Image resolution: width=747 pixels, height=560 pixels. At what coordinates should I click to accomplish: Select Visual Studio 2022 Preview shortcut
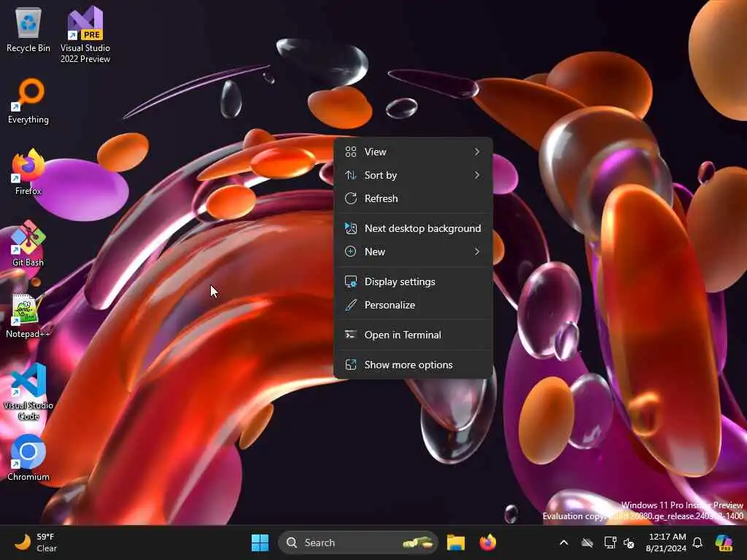point(85,35)
